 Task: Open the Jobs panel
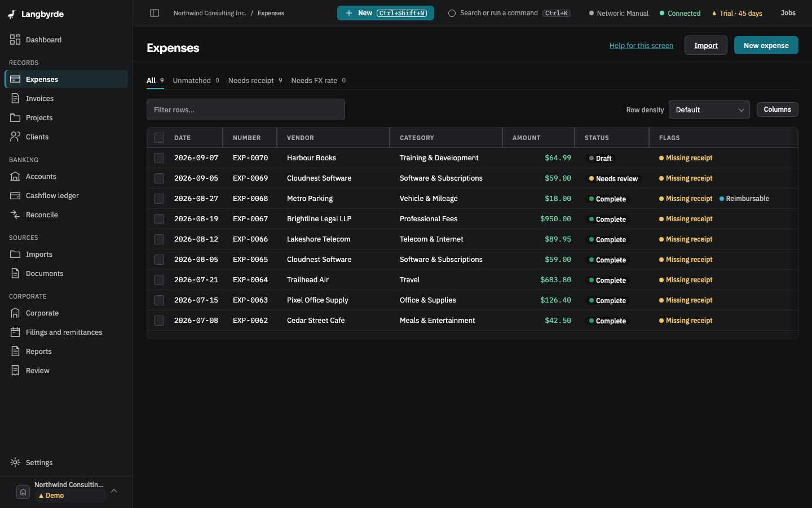pyautogui.click(x=788, y=13)
